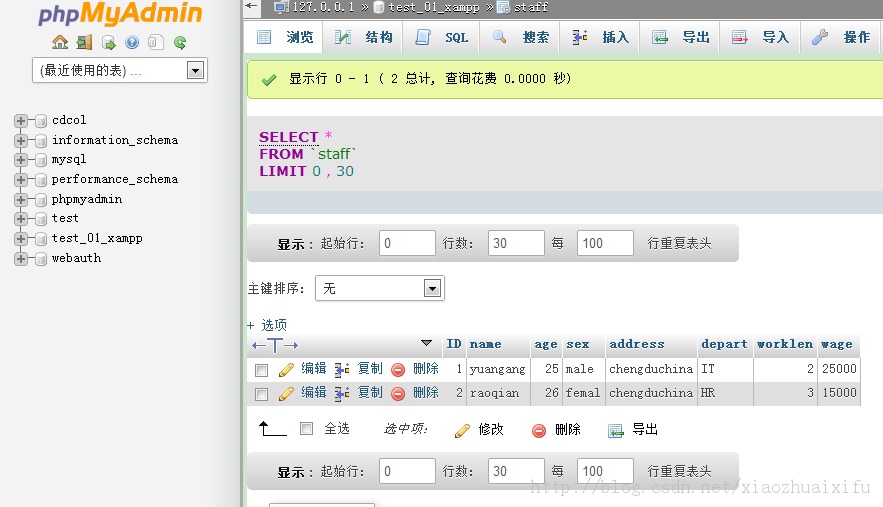Click the home icon under the phpMyAdmin logo
Viewport: 883px width, 507px height.
click(60, 42)
